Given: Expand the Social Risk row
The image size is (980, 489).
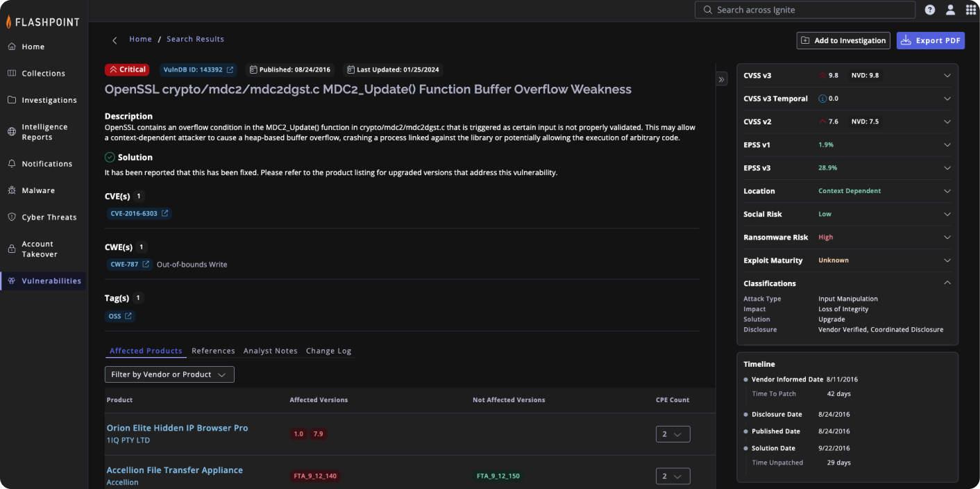Looking at the screenshot, I should [x=947, y=214].
